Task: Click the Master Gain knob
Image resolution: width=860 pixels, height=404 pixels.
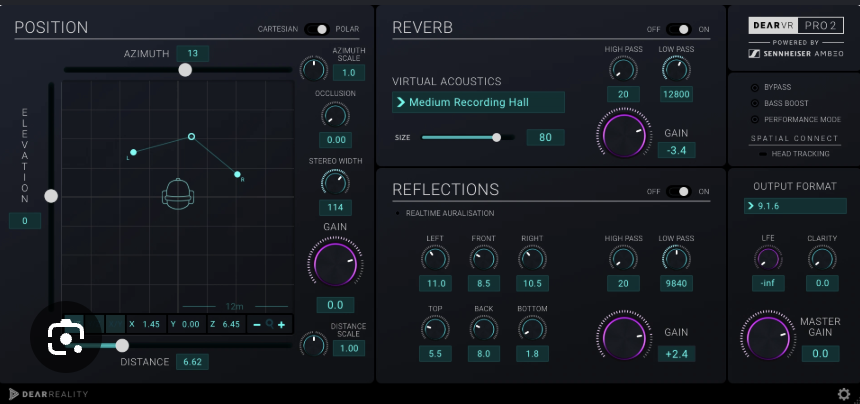Action: coord(768,337)
